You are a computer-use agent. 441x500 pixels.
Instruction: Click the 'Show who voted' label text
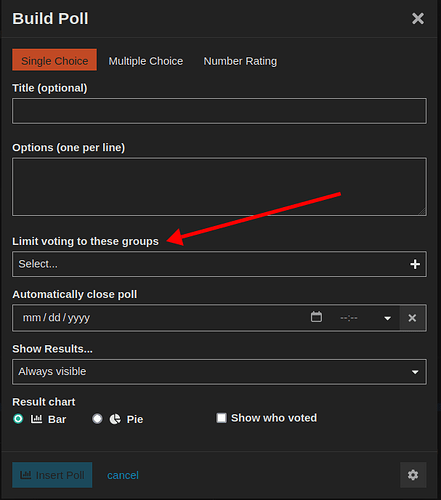tap(274, 418)
